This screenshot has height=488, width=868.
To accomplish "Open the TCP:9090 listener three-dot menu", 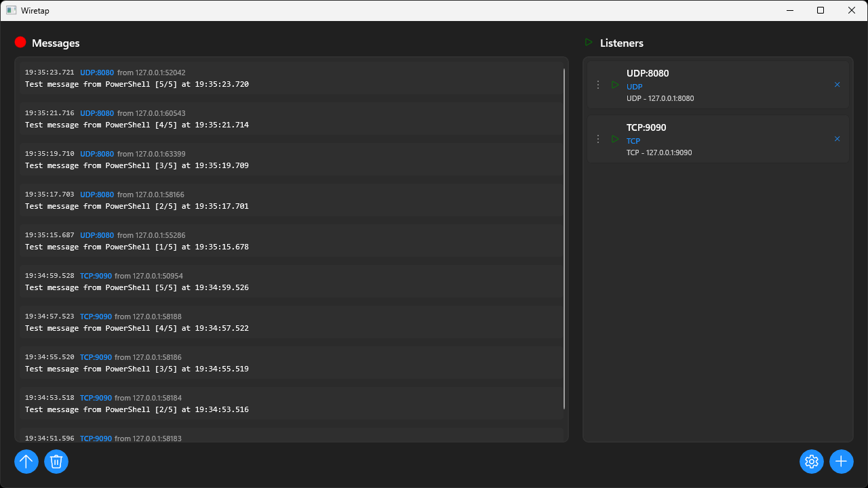I will pyautogui.click(x=597, y=139).
